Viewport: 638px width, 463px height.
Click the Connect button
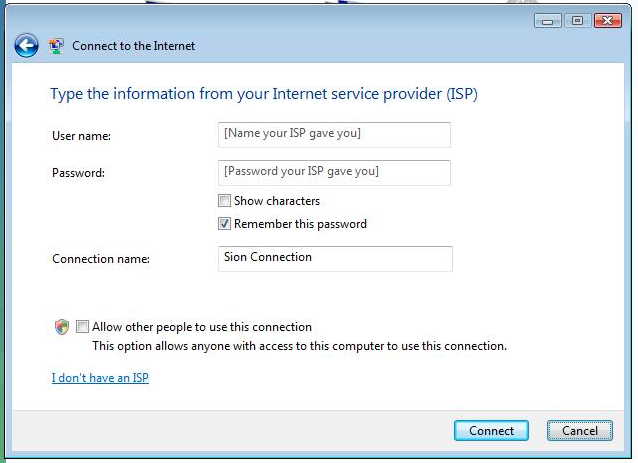click(x=491, y=430)
